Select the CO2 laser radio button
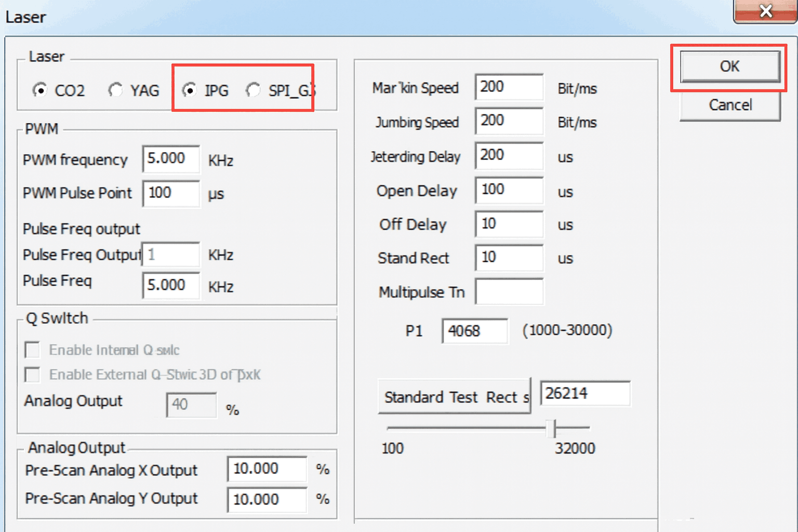Viewport: 798px width, 532px height. (40, 90)
